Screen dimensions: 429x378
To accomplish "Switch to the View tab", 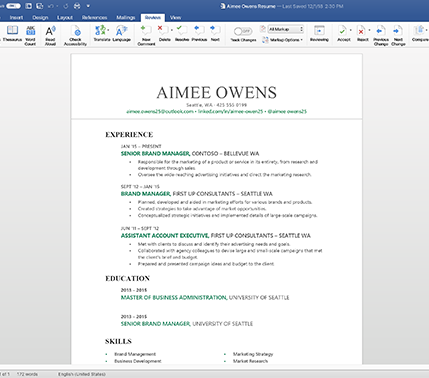I will (175, 17).
